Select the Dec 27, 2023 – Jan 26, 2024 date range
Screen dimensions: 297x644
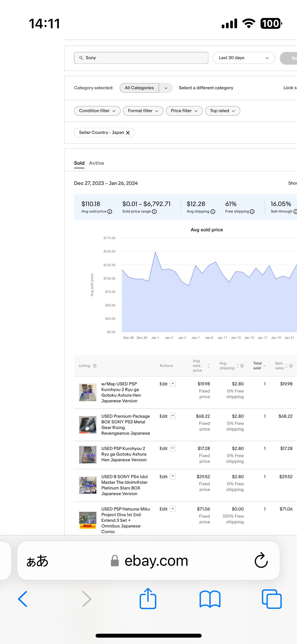tap(106, 183)
